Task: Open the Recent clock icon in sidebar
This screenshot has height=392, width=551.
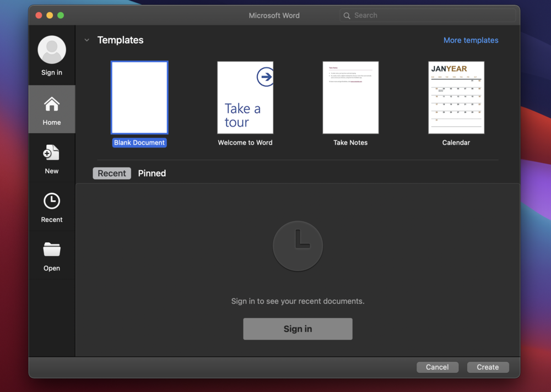Action: (x=52, y=202)
